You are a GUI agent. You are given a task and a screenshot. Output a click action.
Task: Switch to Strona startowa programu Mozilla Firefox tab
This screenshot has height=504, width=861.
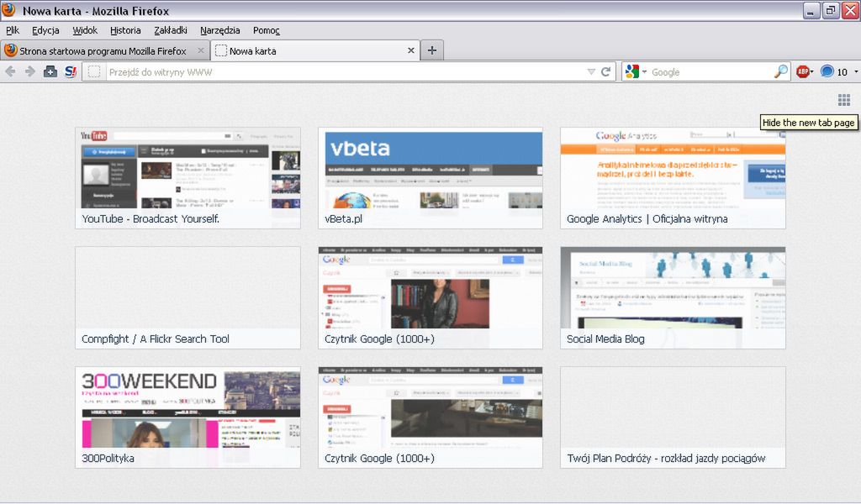coord(104,50)
